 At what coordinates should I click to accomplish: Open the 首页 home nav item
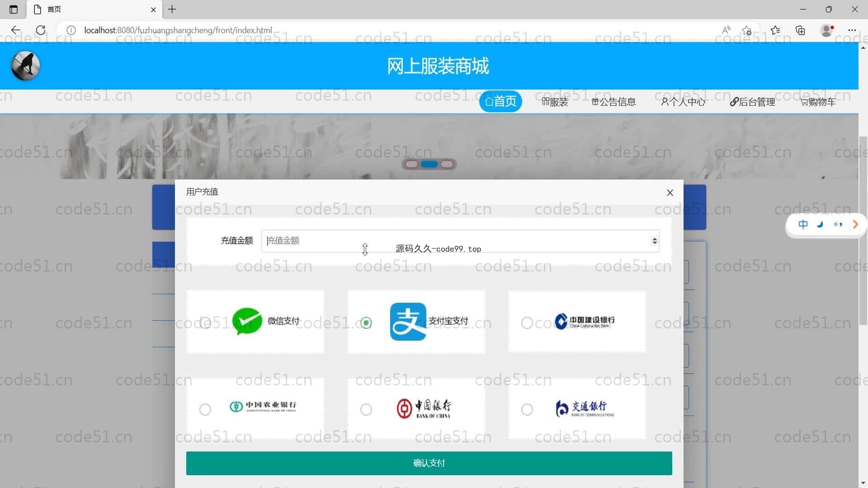click(500, 101)
